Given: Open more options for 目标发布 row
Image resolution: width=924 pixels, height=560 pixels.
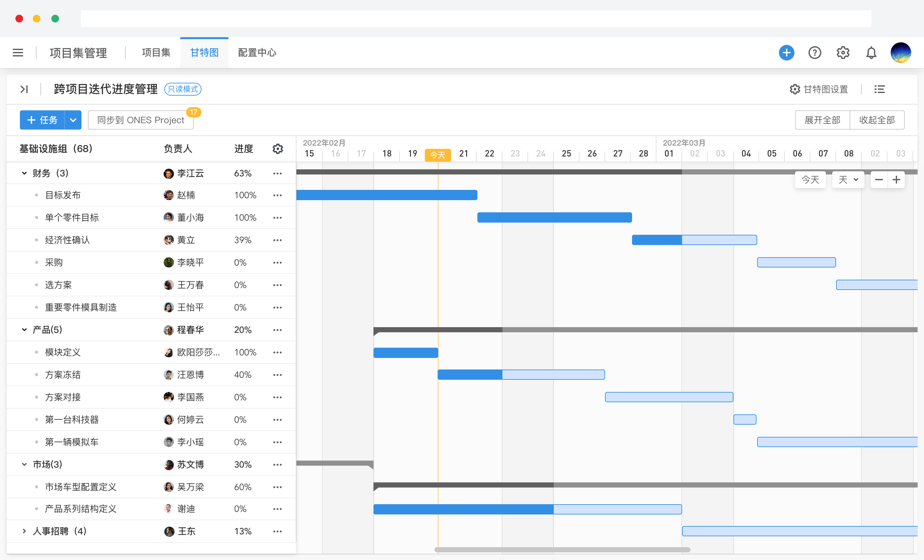Looking at the screenshot, I should [278, 195].
